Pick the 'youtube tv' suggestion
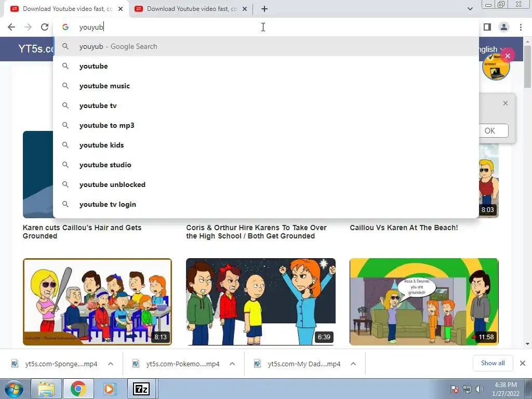The width and height of the screenshot is (532, 399). click(x=265, y=105)
